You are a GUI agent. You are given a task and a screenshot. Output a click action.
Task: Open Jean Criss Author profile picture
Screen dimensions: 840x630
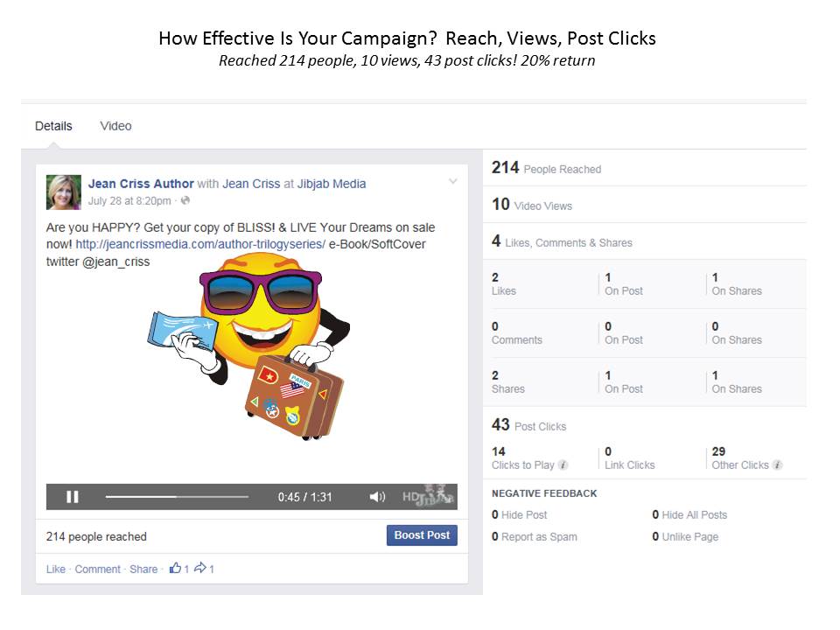64,192
